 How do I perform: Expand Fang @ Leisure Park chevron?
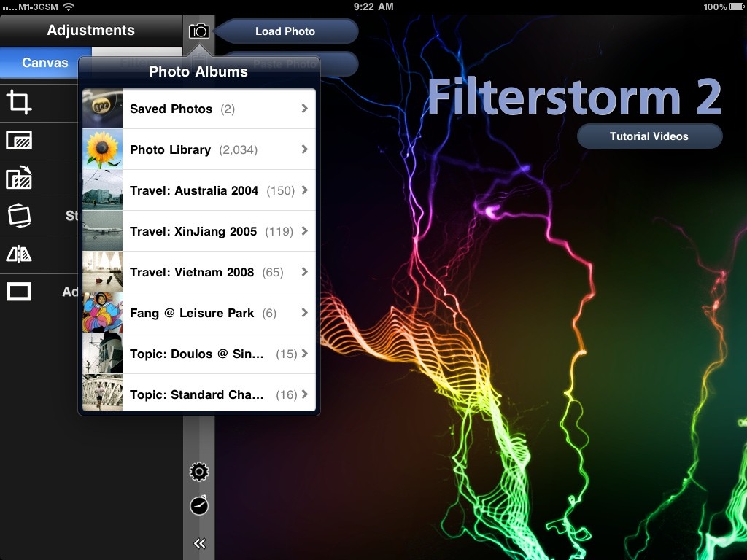(x=304, y=313)
